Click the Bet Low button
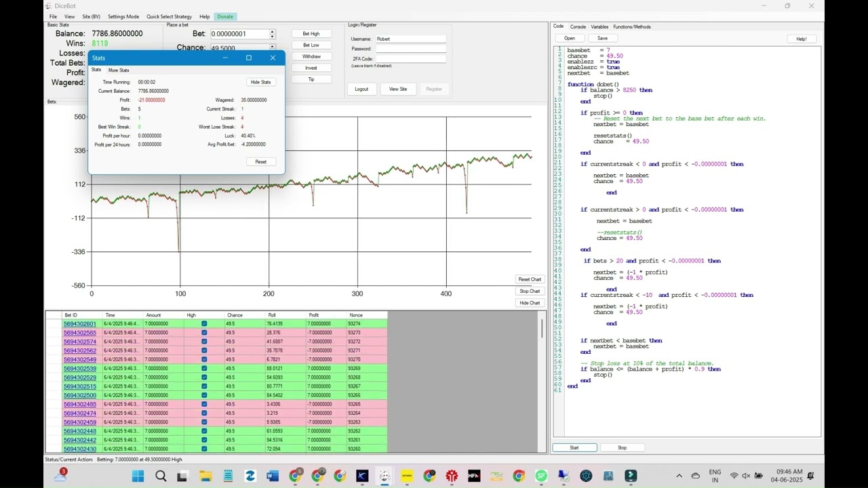 [311, 45]
